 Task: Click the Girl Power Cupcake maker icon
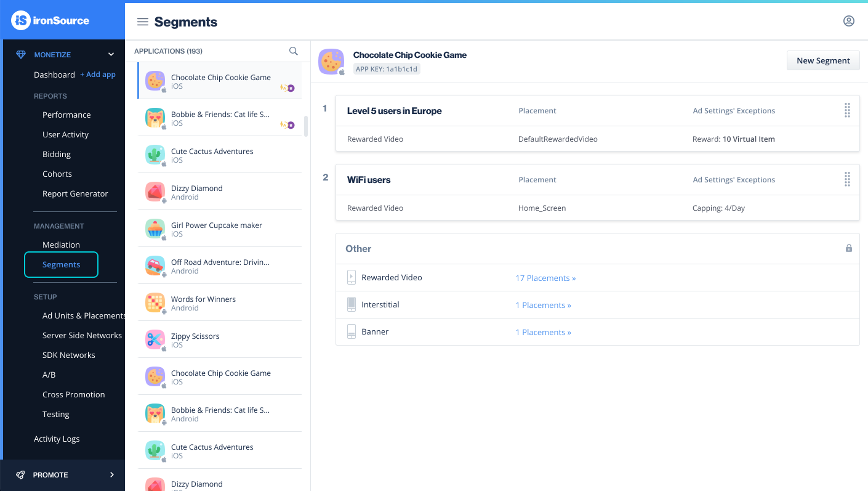155,229
